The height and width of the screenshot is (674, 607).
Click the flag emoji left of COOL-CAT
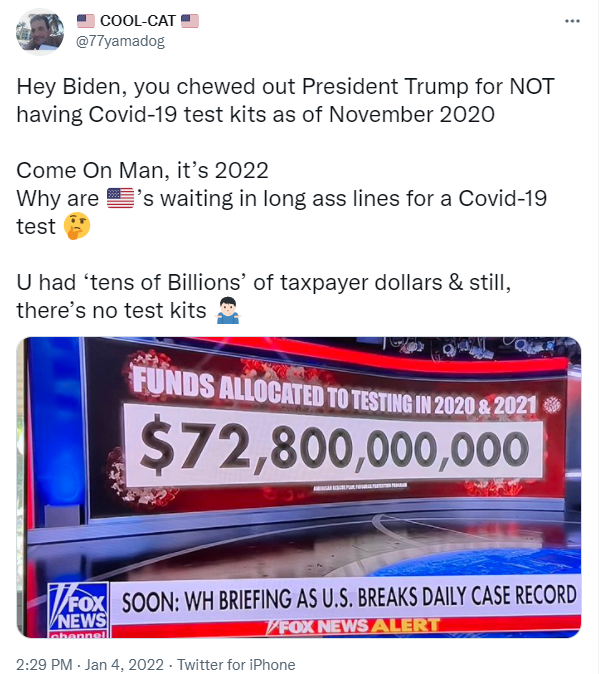coord(86,21)
